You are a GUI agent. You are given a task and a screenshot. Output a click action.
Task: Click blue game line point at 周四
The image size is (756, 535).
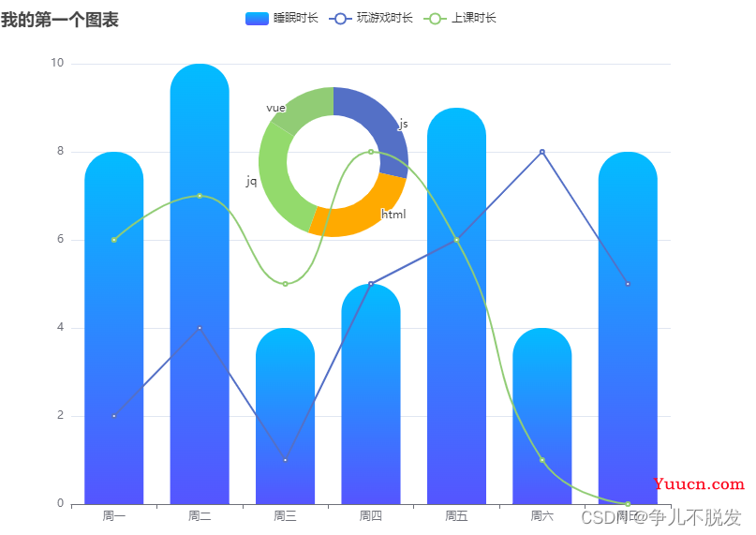(x=371, y=284)
